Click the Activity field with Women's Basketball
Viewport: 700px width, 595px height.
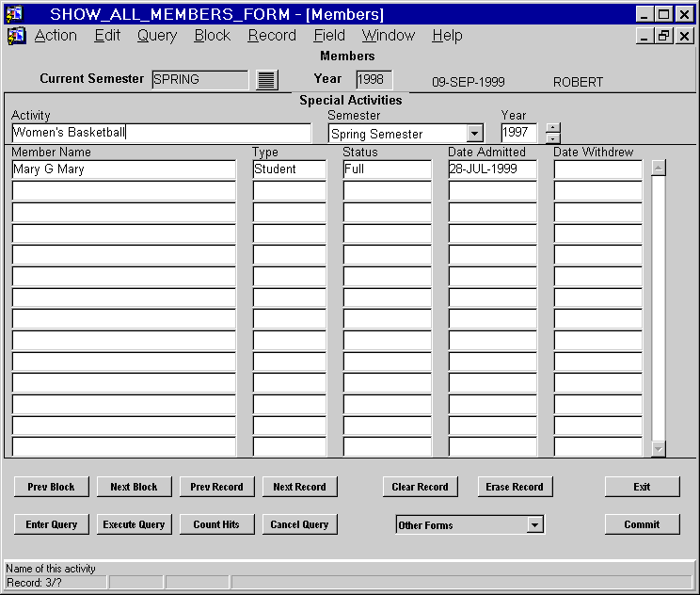tap(161, 133)
